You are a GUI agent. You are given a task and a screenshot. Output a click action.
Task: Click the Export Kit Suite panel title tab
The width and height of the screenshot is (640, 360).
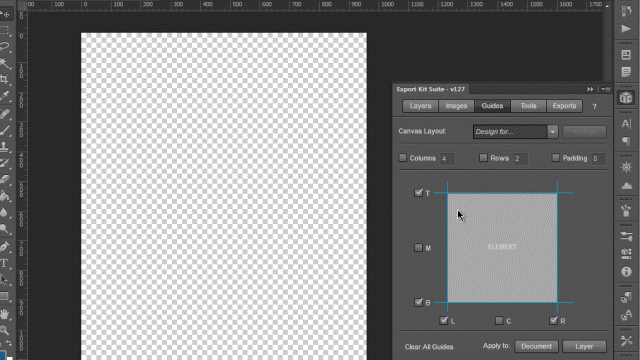431,89
